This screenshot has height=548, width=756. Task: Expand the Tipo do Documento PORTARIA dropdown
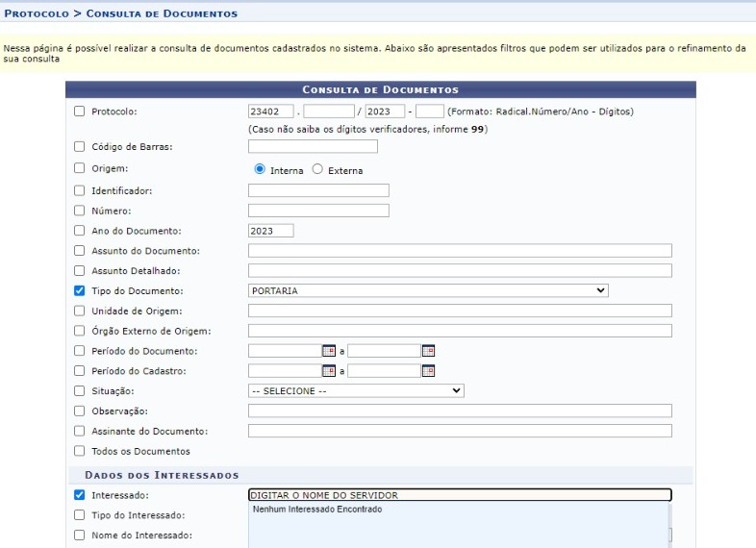pos(428,290)
